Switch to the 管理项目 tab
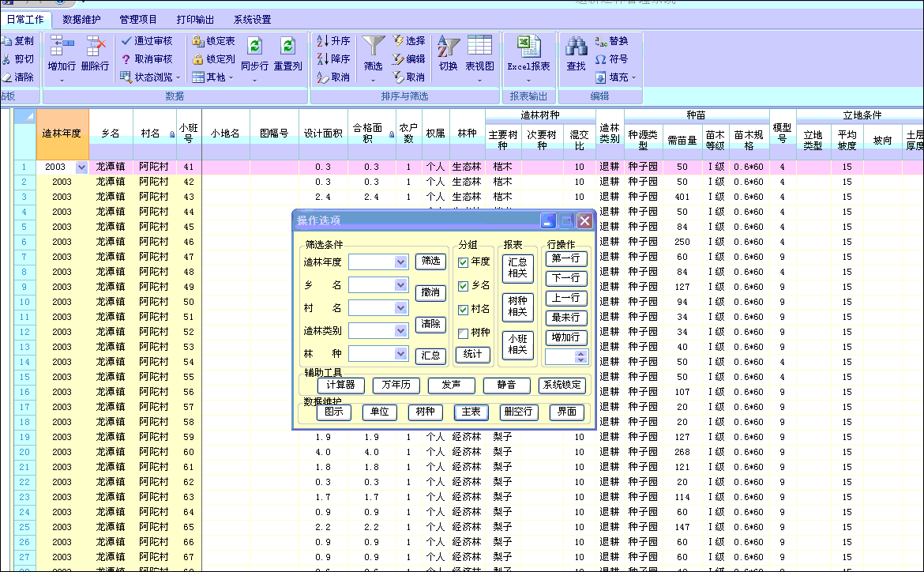 point(138,20)
